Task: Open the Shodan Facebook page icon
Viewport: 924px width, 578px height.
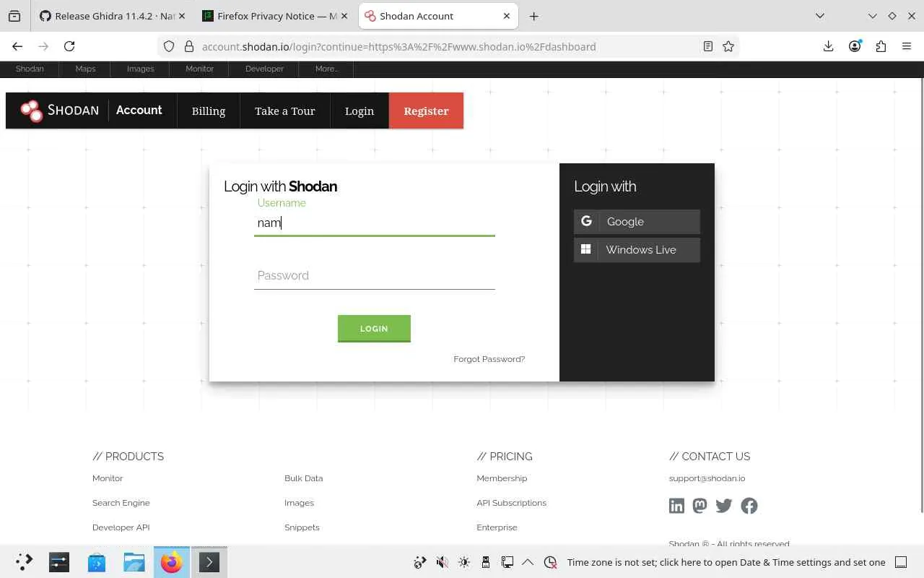Action: (749, 506)
